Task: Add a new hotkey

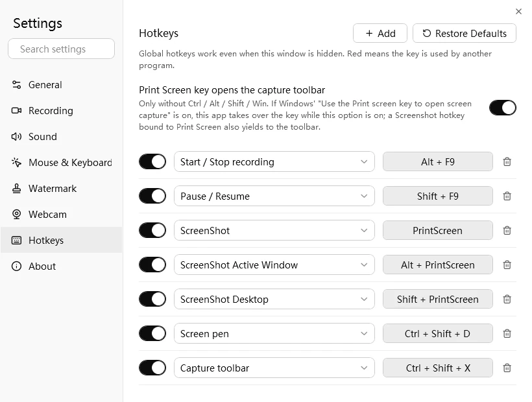Action: pyautogui.click(x=380, y=33)
